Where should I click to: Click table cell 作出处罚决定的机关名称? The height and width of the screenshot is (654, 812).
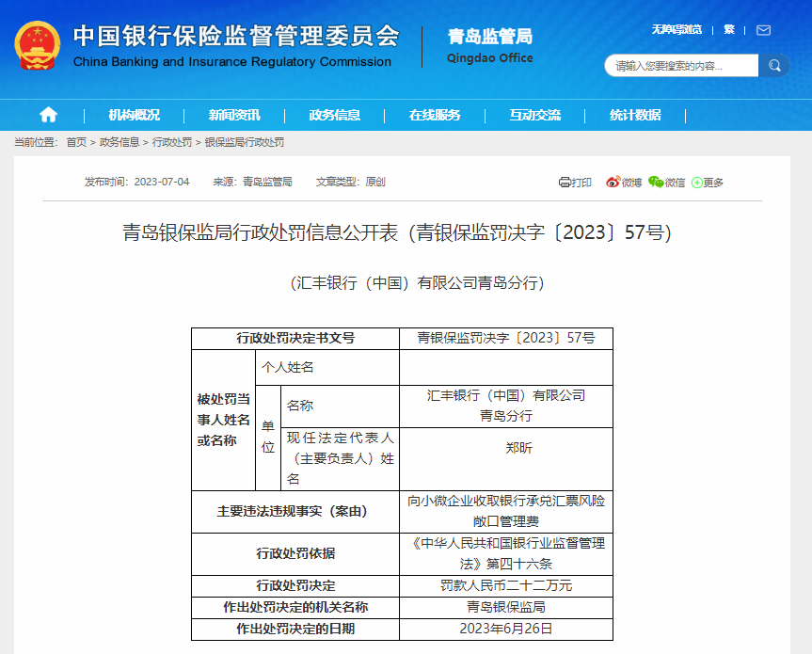point(295,607)
